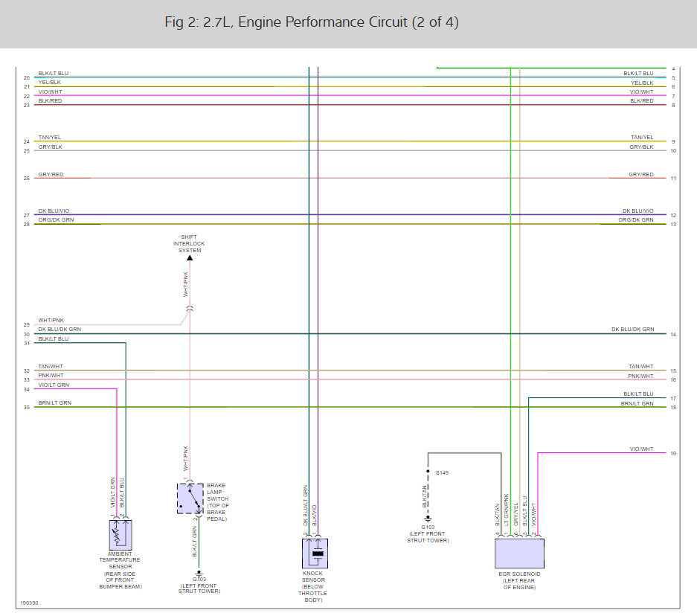Screen dimensions: 697x616
Task: Click the 'KNOCK SENSOR (BELOW THROTTLE BODY)' text
Action: pyautogui.click(x=313, y=587)
